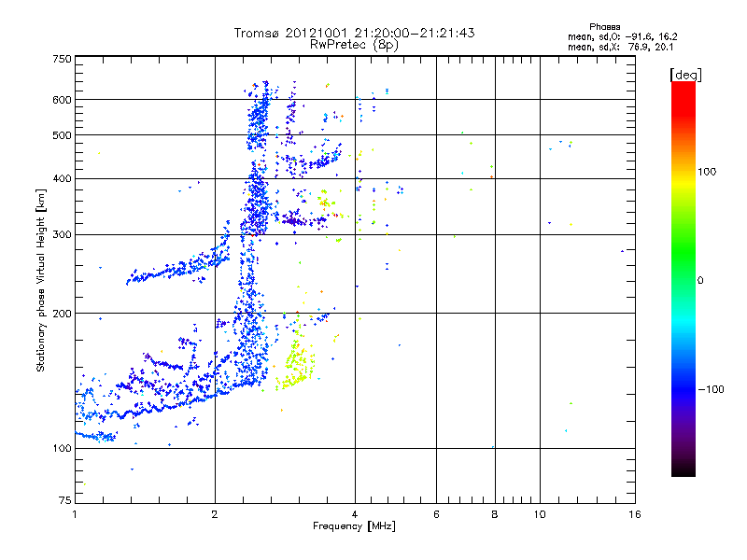This screenshot has height=560, width=747.
Task: Click the x-axis tick label '8'
Action: pyautogui.click(x=495, y=514)
